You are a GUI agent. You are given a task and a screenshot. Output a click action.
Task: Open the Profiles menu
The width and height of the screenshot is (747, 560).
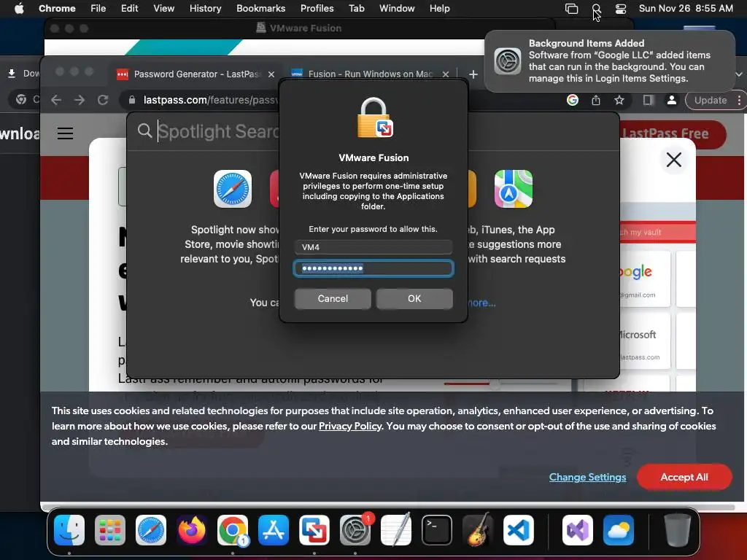[317, 8]
